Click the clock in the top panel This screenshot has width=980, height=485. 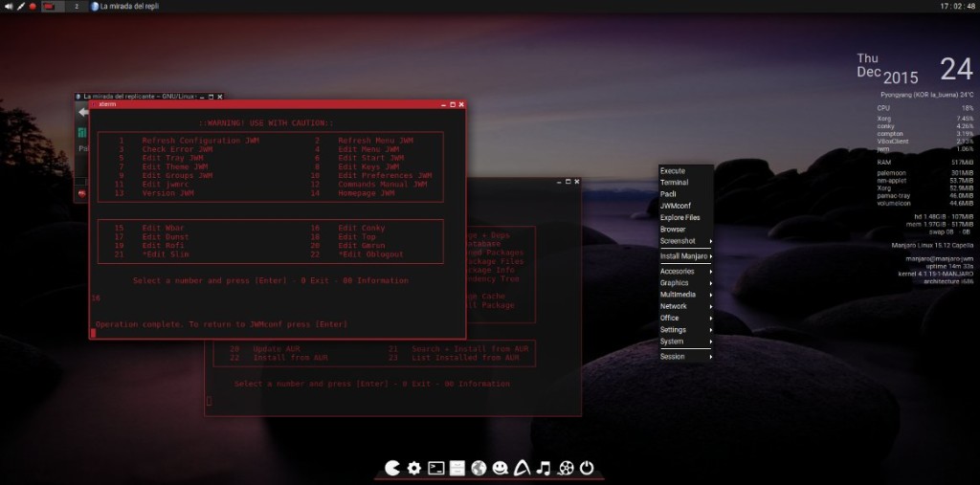pyautogui.click(x=957, y=7)
